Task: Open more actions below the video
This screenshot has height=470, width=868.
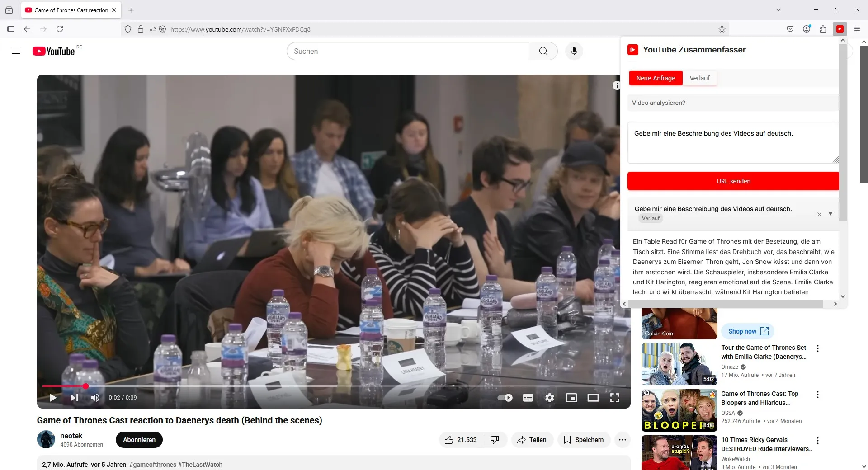Action: (623, 440)
